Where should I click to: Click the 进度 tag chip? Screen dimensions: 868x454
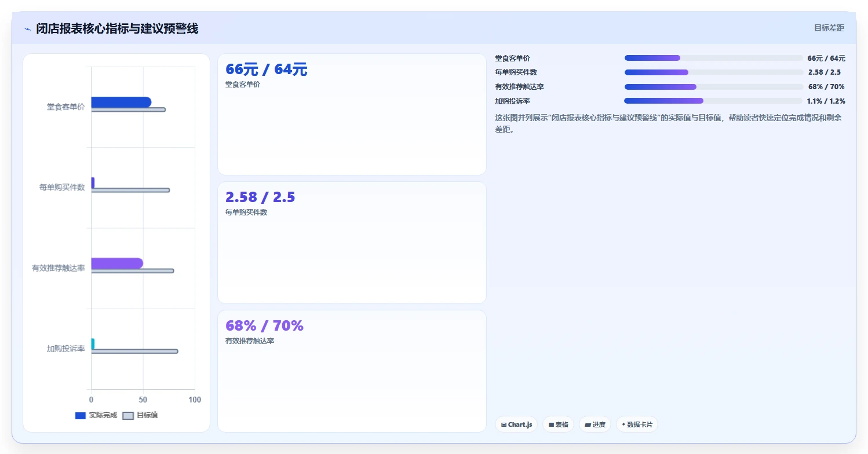[595, 424]
